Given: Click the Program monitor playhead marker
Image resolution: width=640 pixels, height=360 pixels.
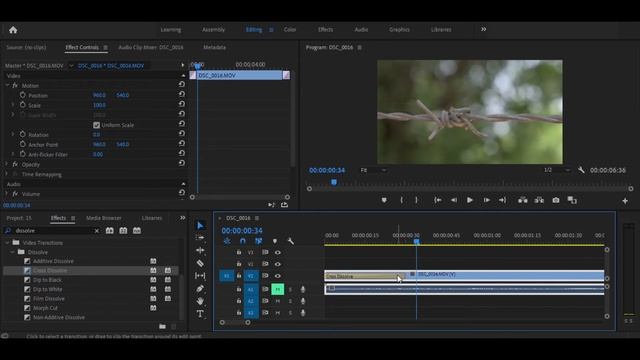Looking at the screenshot, I should click(334, 182).
